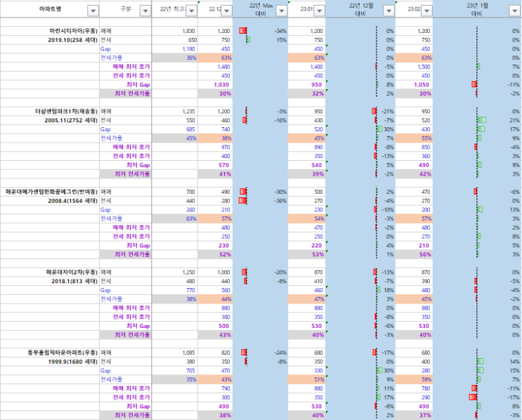Open the 23.01 column filter dropdown
This screenshot has height=420, width=522.
click(319, 11)
